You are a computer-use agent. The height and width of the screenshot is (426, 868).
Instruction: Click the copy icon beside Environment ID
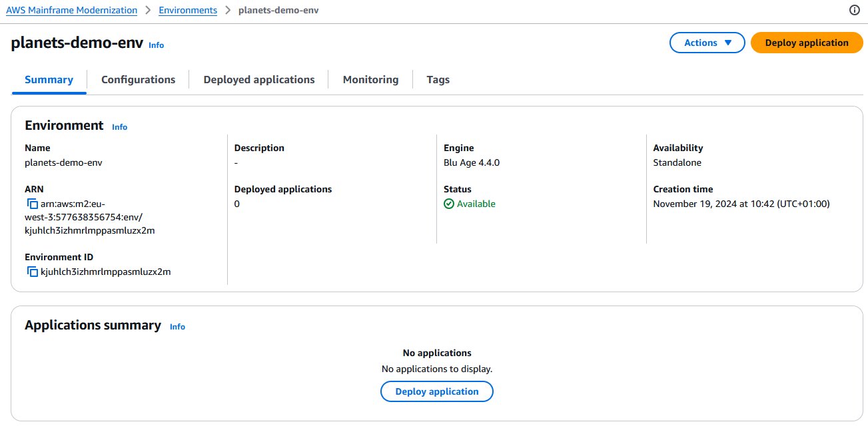[x=32, y=272]
